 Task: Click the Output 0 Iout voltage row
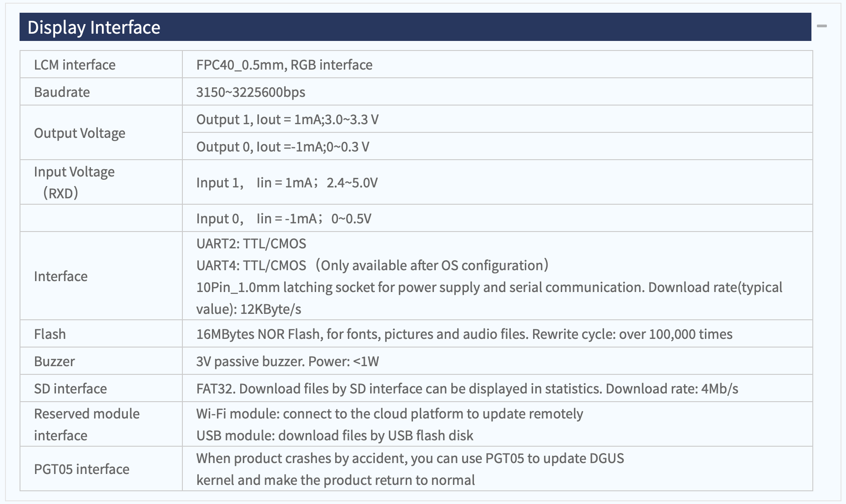(x=498, y=146)
